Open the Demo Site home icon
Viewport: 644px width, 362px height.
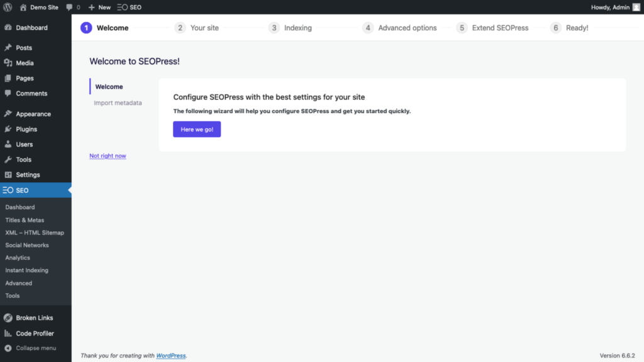[x=23, y=7]
